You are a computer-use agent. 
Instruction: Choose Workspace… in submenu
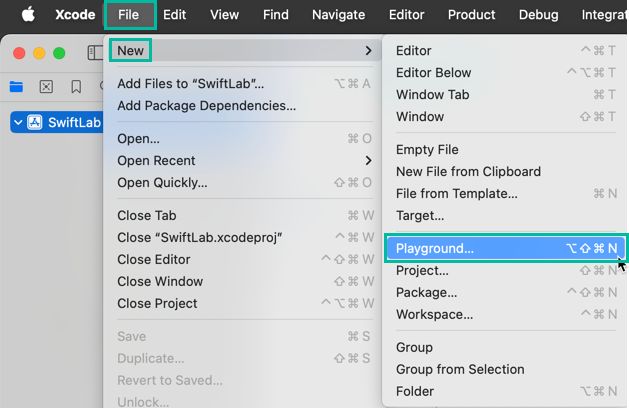[x=505, y=315]
